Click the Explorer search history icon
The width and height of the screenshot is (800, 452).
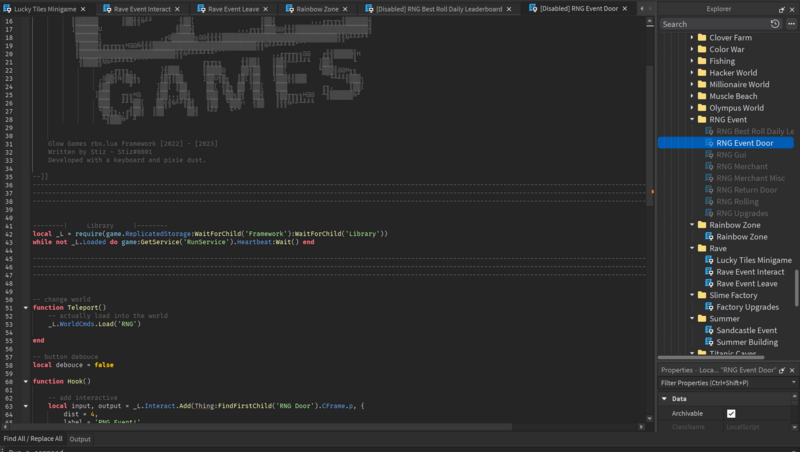tap(775, 24)
